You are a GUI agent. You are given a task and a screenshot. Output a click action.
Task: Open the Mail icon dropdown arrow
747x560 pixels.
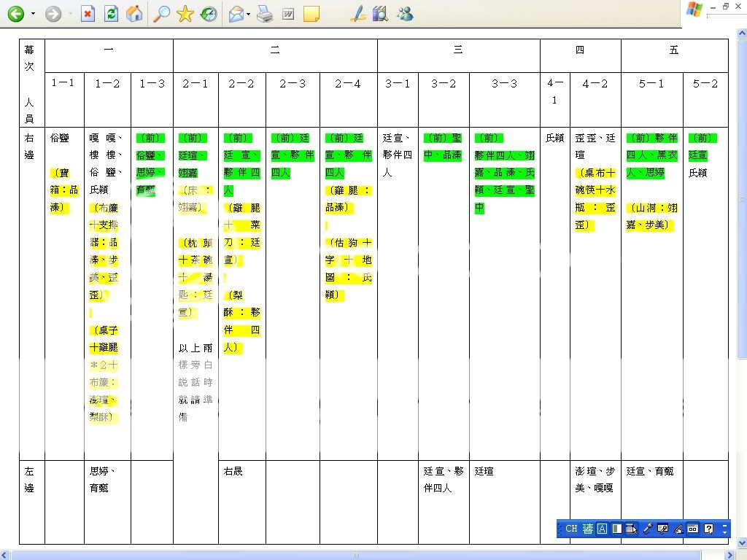pyautogui.click(x=249, y=15)
